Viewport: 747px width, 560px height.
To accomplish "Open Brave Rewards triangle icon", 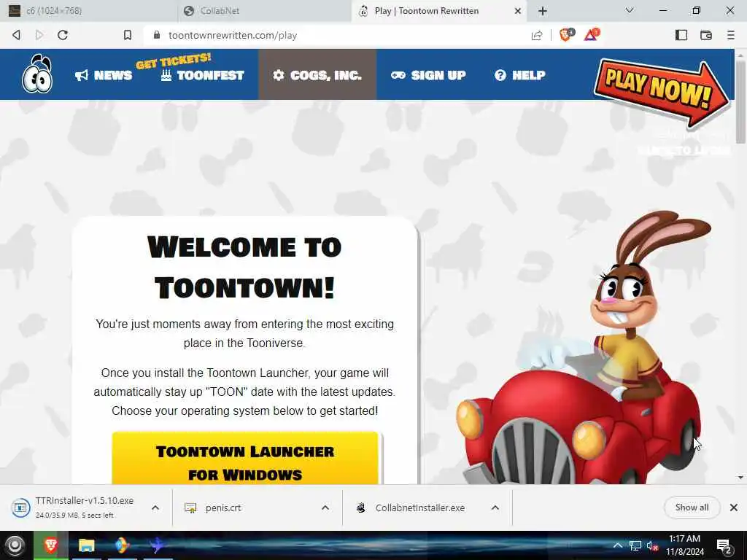I will [591, 35].
